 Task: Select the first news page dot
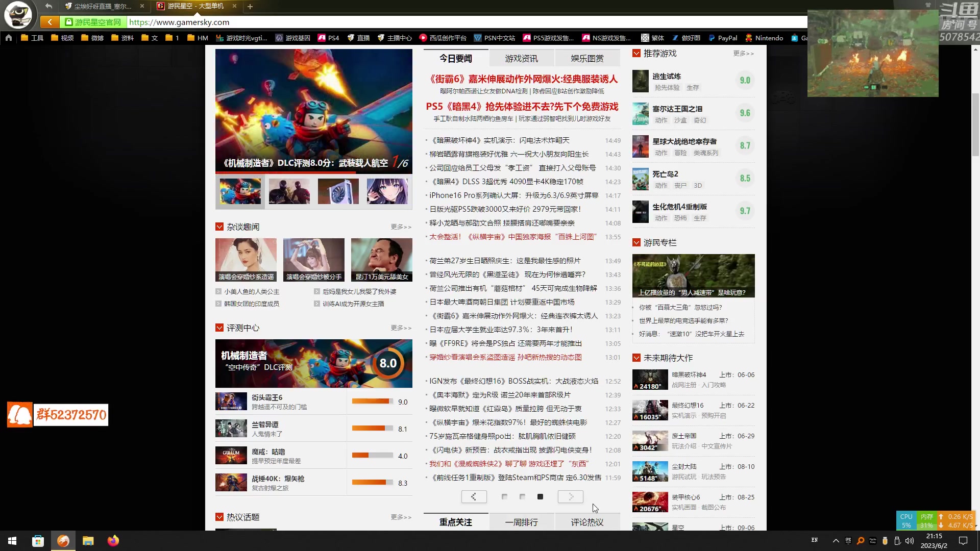tap(504, 496)
